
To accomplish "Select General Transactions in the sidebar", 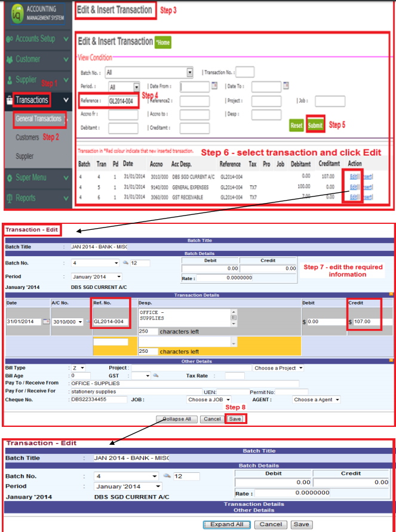I will [39, 119].
